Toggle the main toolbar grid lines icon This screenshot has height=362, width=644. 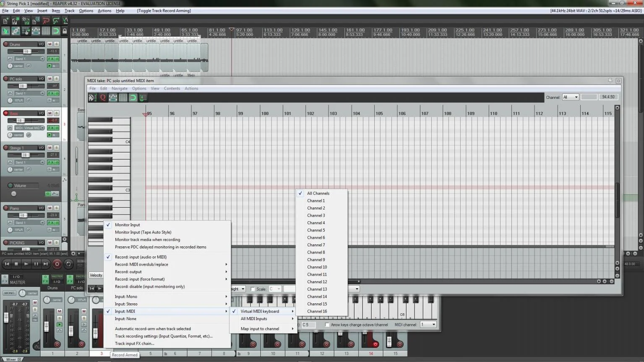click(x=46, y=31)
